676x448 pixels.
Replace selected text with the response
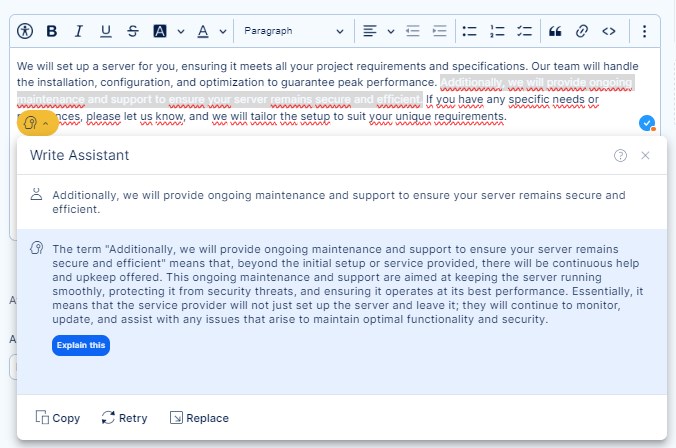[199, 418]
